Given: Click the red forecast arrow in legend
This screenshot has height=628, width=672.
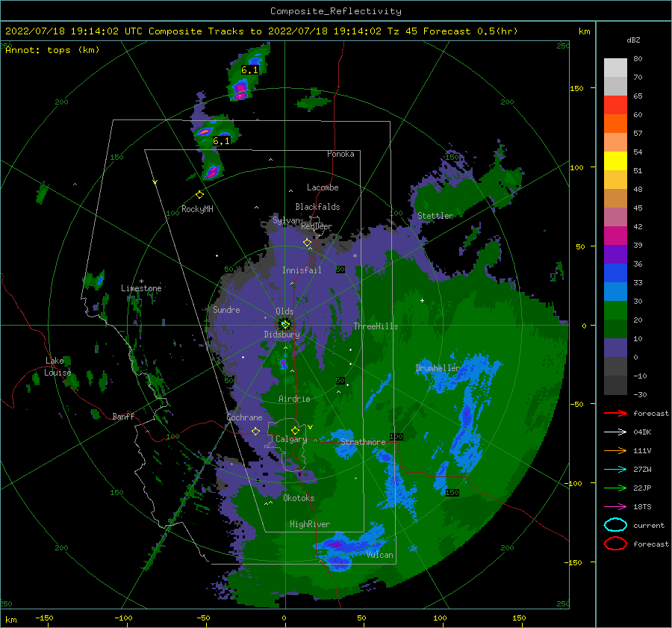Looking at the screenshot, I should point(615,413).
